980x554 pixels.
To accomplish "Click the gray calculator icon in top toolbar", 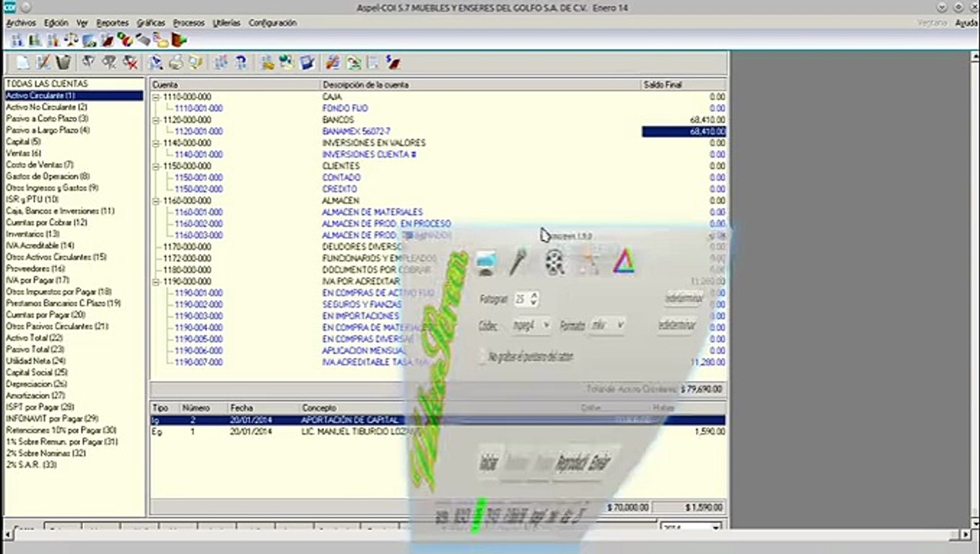I will pos(143,40).
